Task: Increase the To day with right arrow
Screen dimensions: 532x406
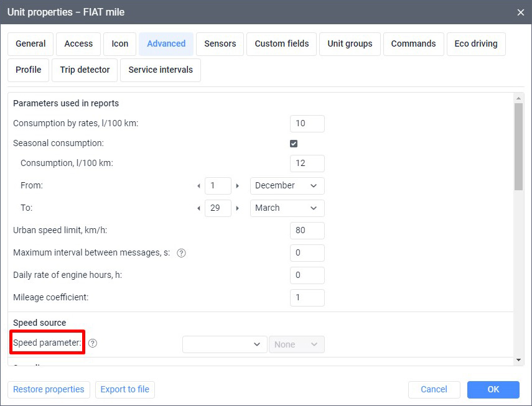Action: pos(238,208)
